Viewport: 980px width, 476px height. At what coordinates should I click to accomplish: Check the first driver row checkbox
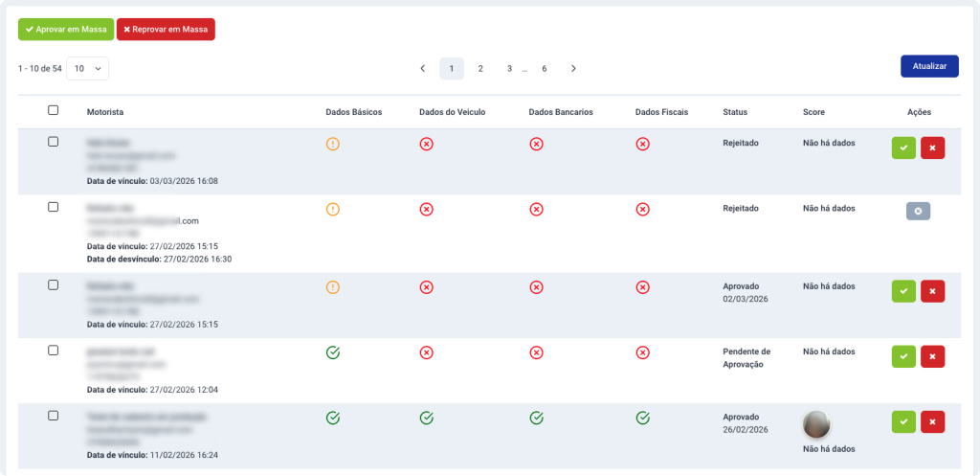coord(54,142)
